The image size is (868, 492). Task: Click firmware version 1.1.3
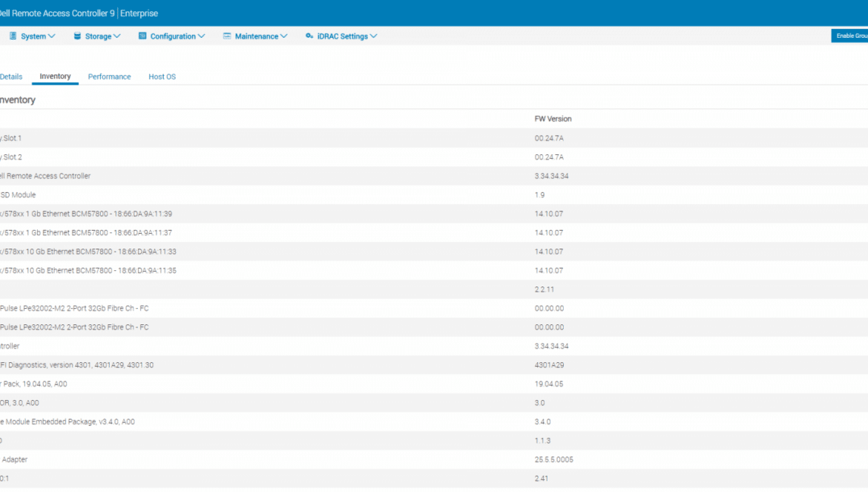[x=542, y=441]
